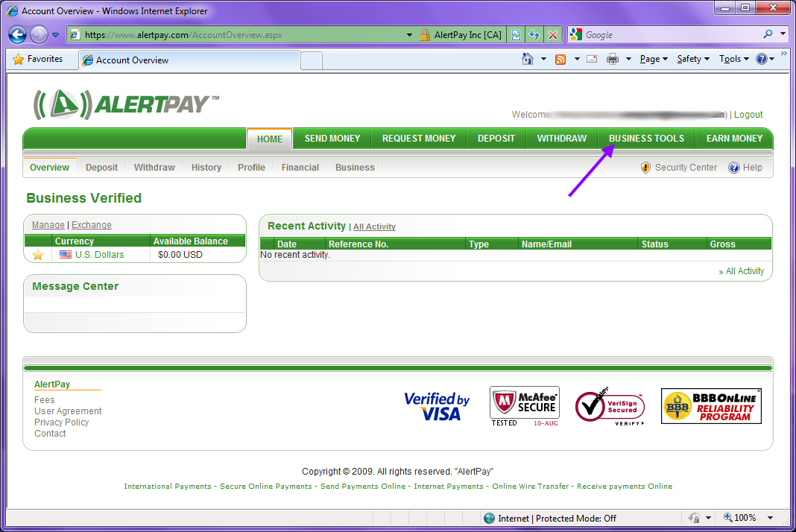
Task: Expand the zoom level dropdown arrow
Action: [770, 518]
